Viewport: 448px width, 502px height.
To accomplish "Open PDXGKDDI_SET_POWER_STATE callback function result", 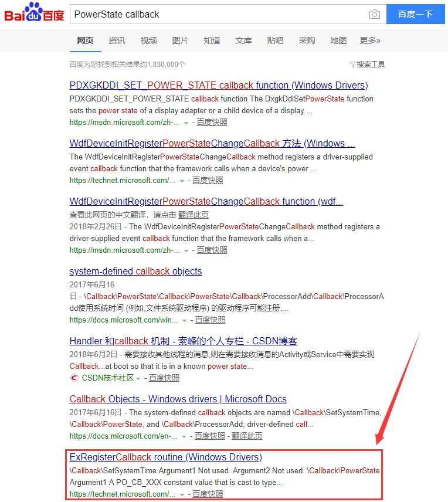I will coord(219,85).
